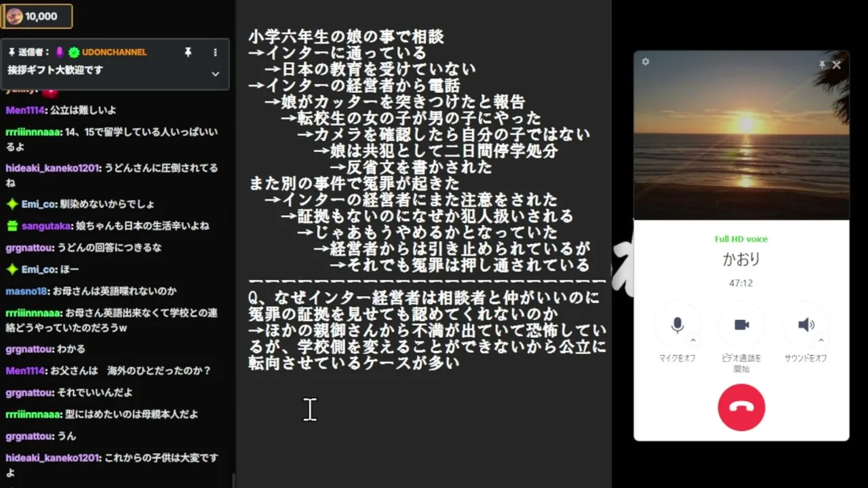Click the call duration 47:12
Screen dimensions: 868x488
741,283
